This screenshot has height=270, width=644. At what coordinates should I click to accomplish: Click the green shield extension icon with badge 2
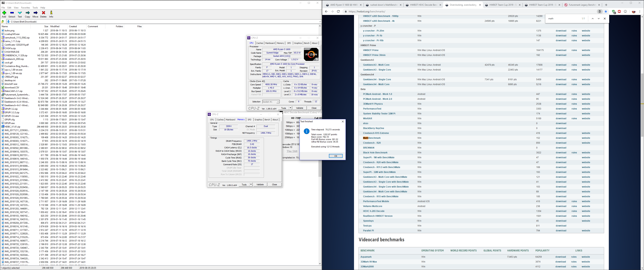[x=613, y=11]
